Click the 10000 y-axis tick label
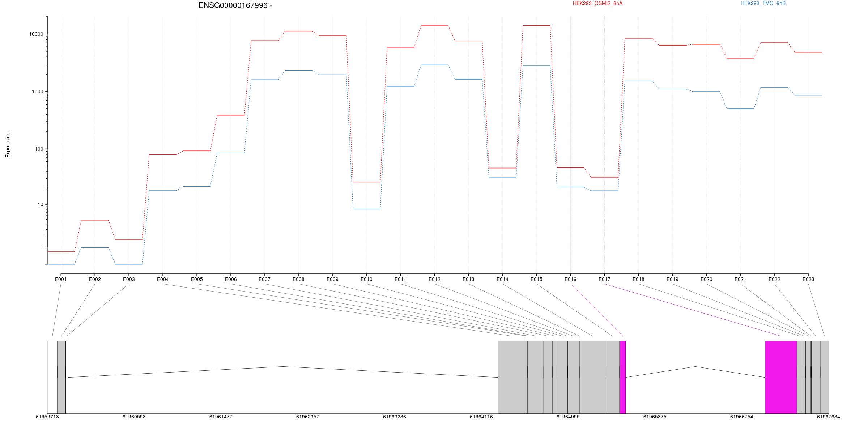Image resolution: width=868 pixels, height=434 pixels. point(36,34)
